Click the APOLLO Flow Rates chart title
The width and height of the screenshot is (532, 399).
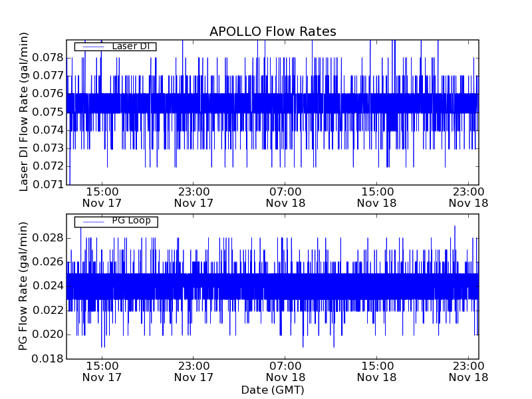[273, 32]
